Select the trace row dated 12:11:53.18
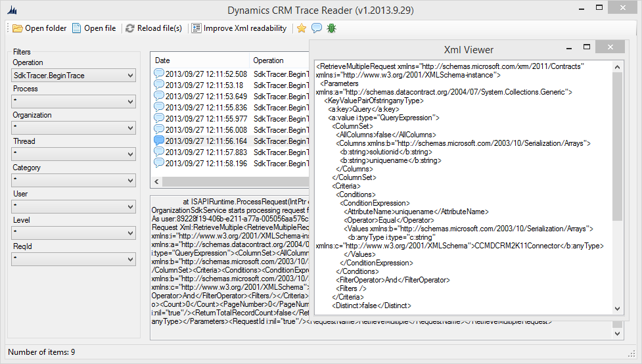 click(x=230, y=85)
